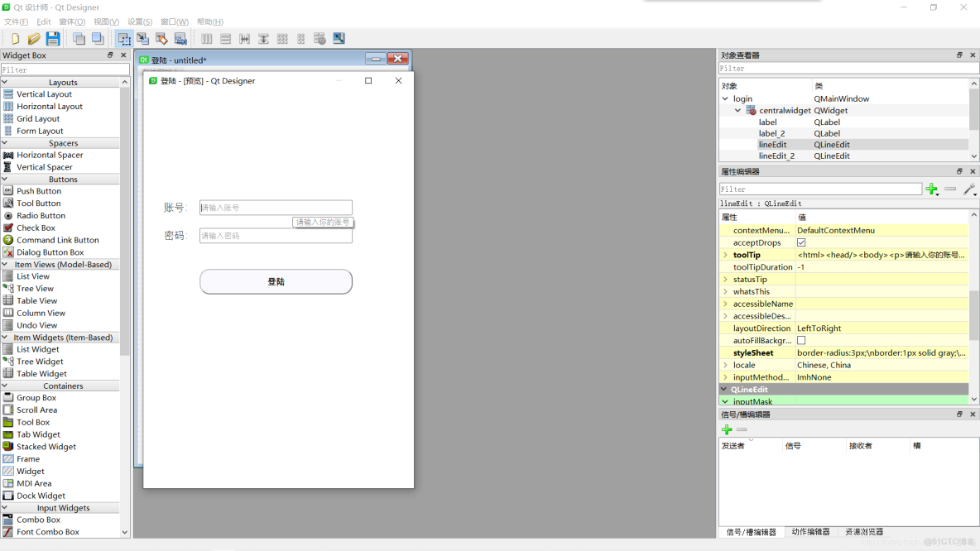Add a new signal/slot connection
This screenshot has width=980, height=551.
coord(726,429)
